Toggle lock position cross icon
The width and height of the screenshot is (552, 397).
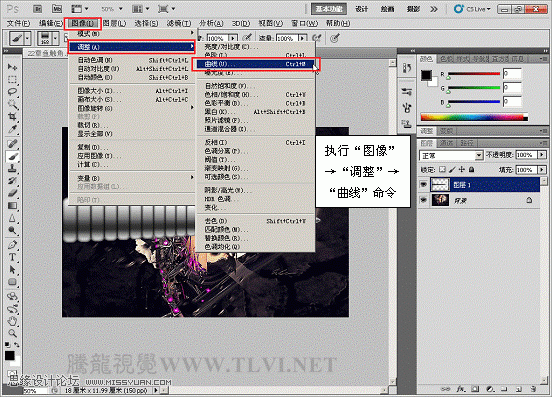click(462, 170)
